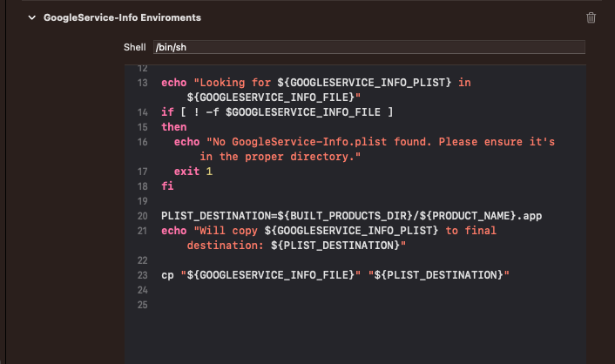Collapse the GoogleService-Info Enviroments build phase
The width and height of the screenshot is (615, 364).
pos(31,17)
